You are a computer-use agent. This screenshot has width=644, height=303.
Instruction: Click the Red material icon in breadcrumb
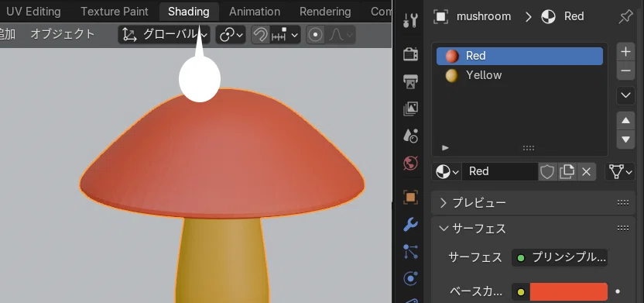point(548,17)
